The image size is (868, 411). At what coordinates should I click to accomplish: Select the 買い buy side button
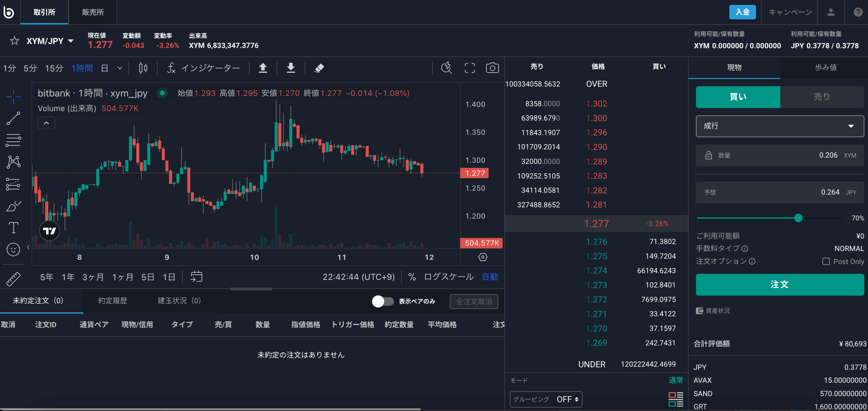click(738, 97)
